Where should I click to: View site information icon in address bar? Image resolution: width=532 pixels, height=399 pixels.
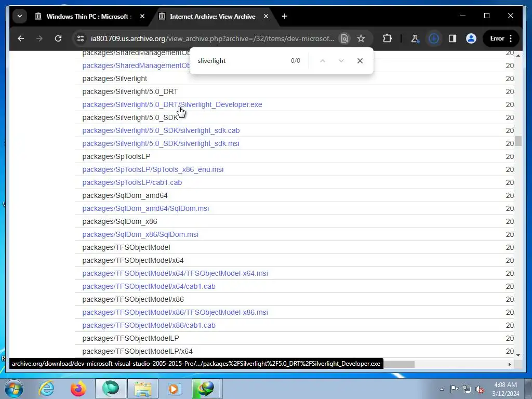point(81,38)
